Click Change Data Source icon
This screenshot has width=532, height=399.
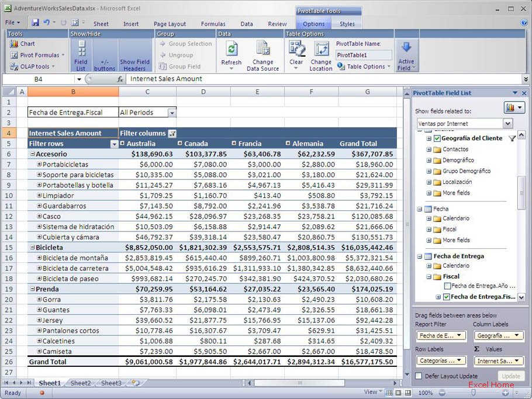point(263,48)
